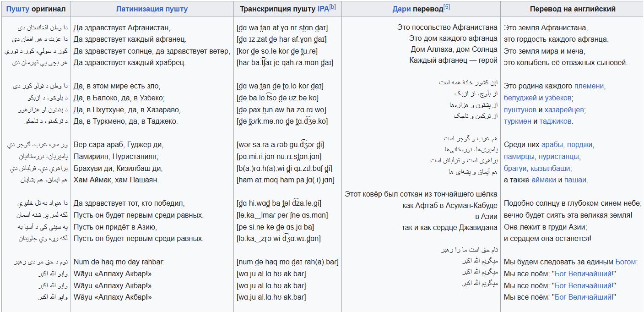Click the узбеков link
Viewport: 644px width, 312px height.
coord(558,98)
